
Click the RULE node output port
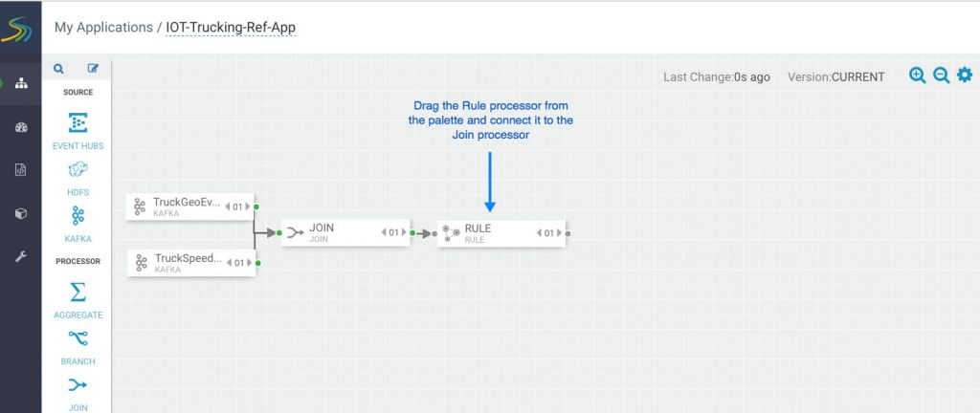[x=568, y=232]
